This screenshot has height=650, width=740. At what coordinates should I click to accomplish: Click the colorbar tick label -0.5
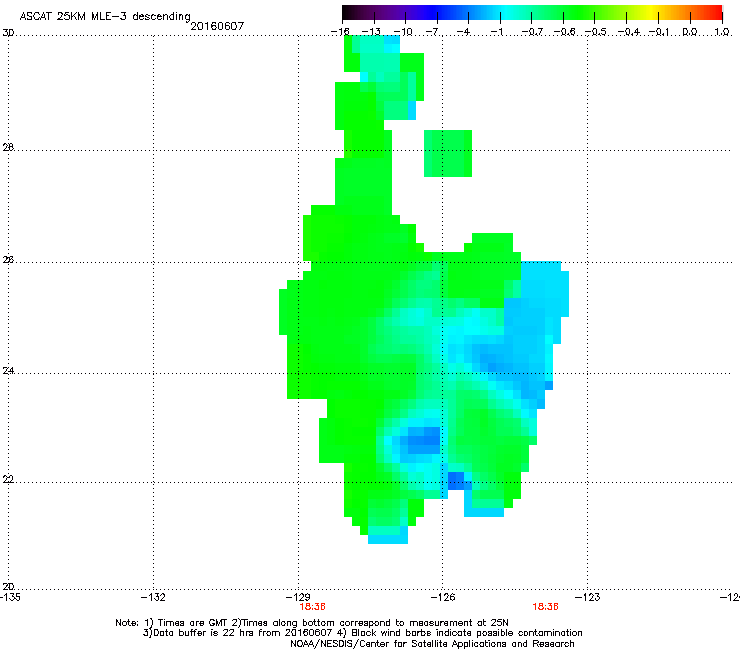point(596,32)
